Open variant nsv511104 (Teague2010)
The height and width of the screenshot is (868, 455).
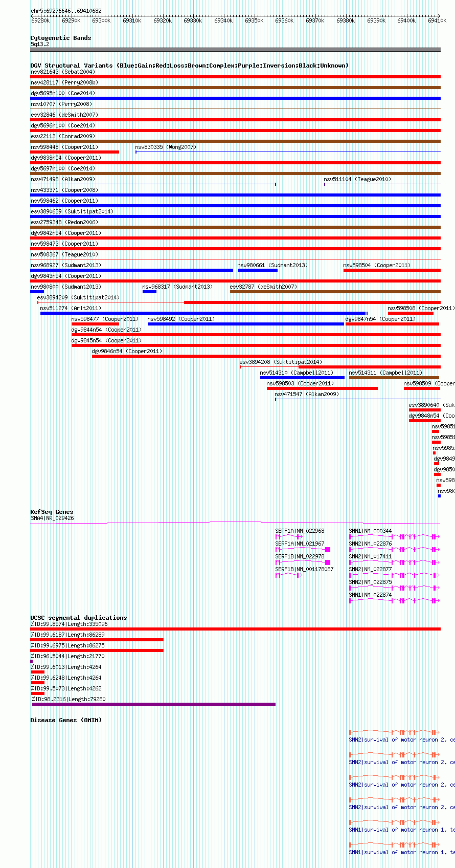point(357,179)
